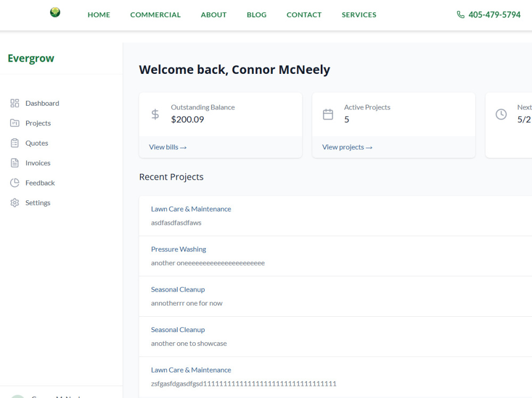This screenshot has width=532, height=398.
Task: Click the Active Projects label
Action: click(367, 107)
